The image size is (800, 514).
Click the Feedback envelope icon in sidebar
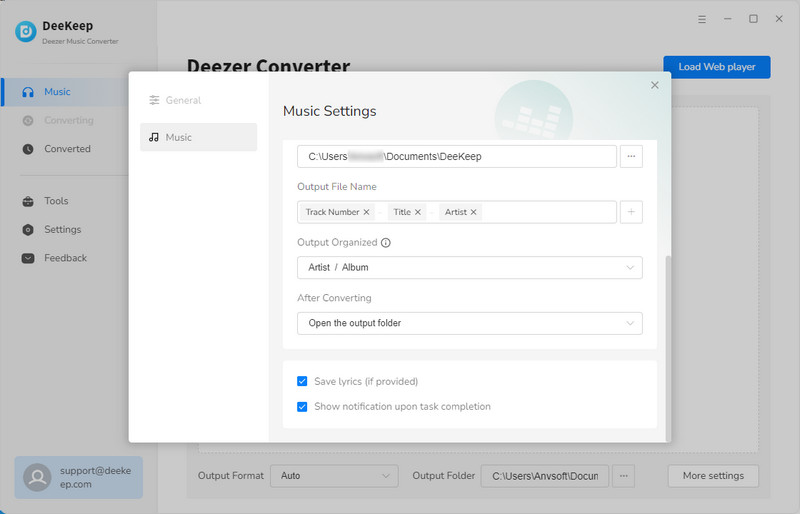(28, 258)
